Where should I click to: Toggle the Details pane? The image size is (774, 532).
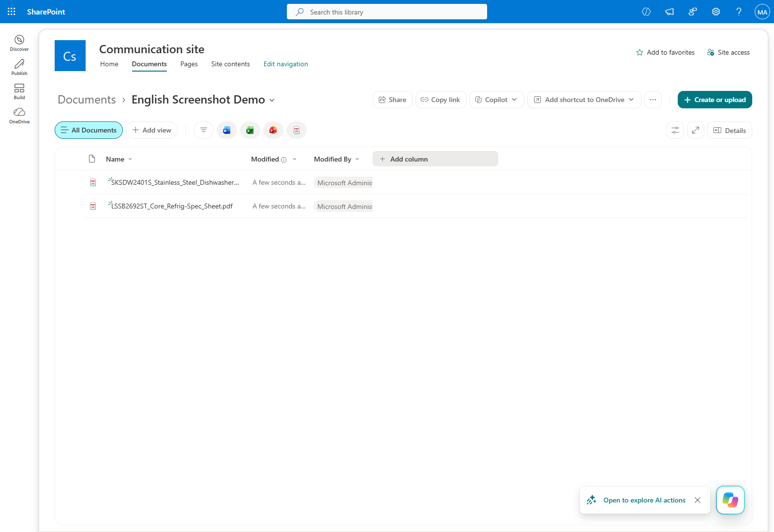[x=729, y=130]
